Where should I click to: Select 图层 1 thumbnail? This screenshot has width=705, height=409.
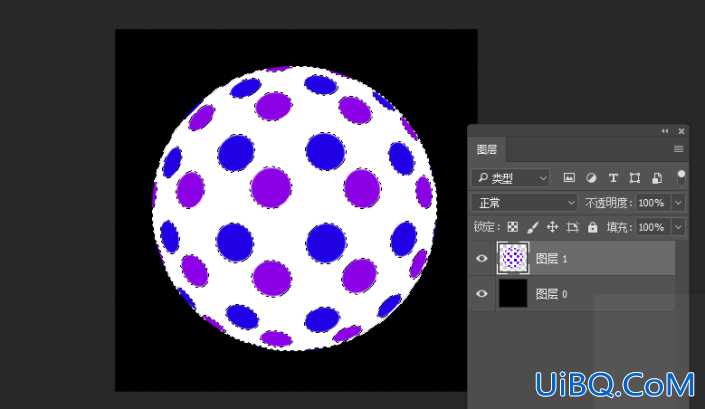[513, 258]
